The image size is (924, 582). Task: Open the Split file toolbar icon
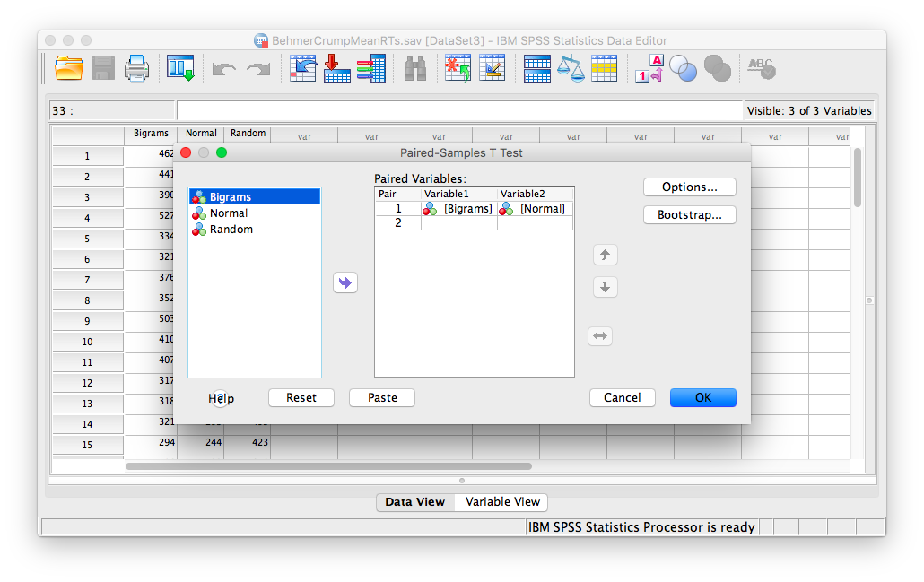(x=536, y=68)
